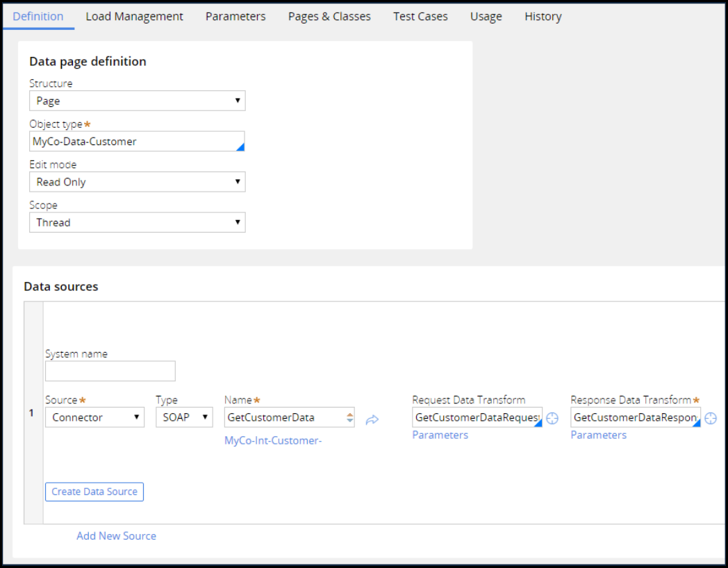Switch to the Load Management tab

[x=134, y=16]
